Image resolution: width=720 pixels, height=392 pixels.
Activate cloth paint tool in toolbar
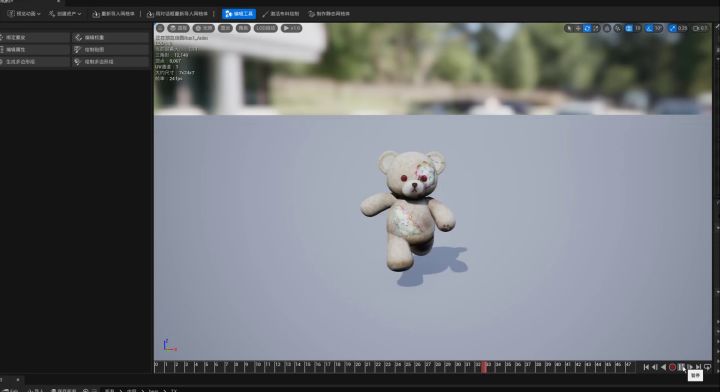click(281, 14)
